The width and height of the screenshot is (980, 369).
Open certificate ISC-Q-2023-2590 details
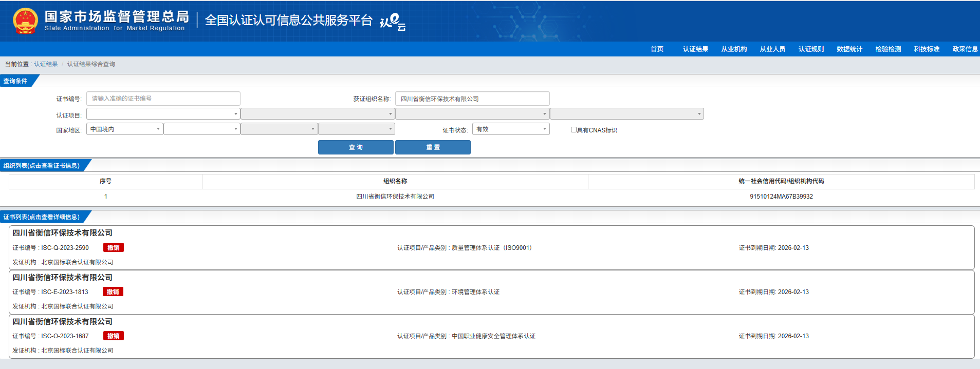point(491,247)
